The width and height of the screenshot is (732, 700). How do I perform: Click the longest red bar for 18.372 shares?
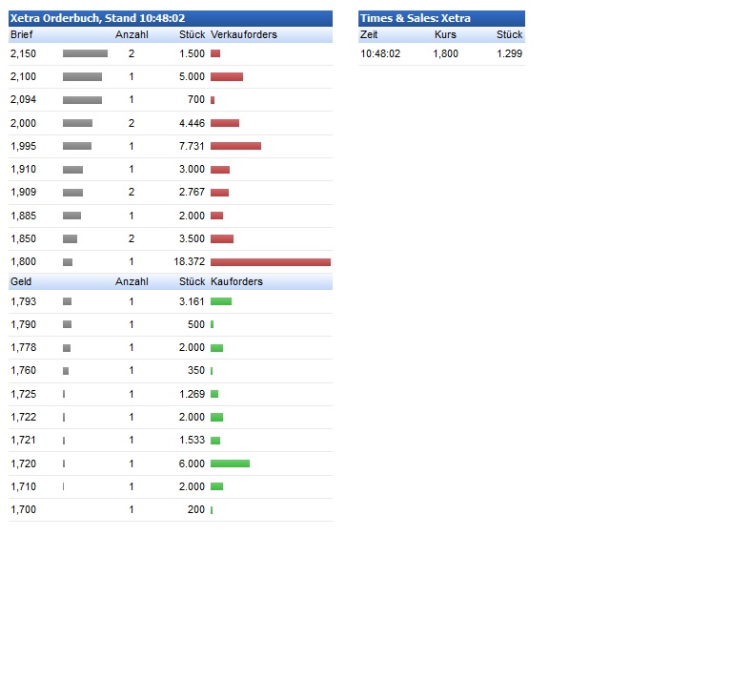tap(270, 261)
